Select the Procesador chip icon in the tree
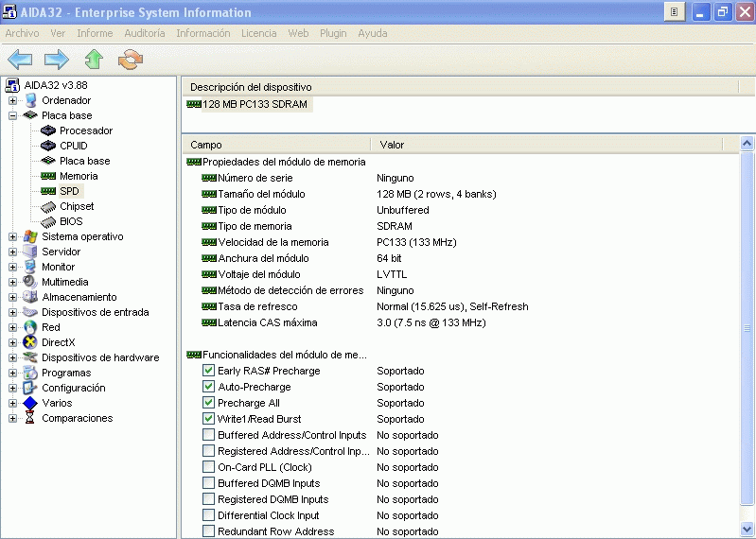This screenshot has width=756, height=539. point(48,130)
